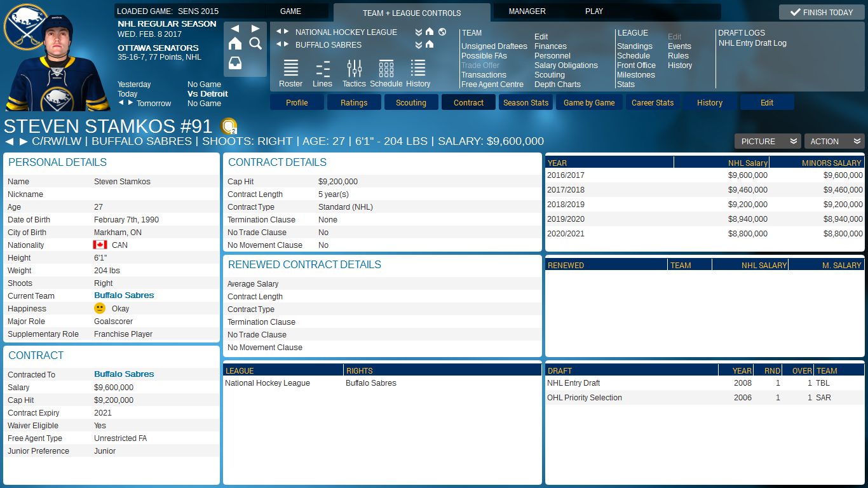The height and width of the screenshot is (488, 868).
Task: Open the magnifying glass search
Action: pos(255,43)
